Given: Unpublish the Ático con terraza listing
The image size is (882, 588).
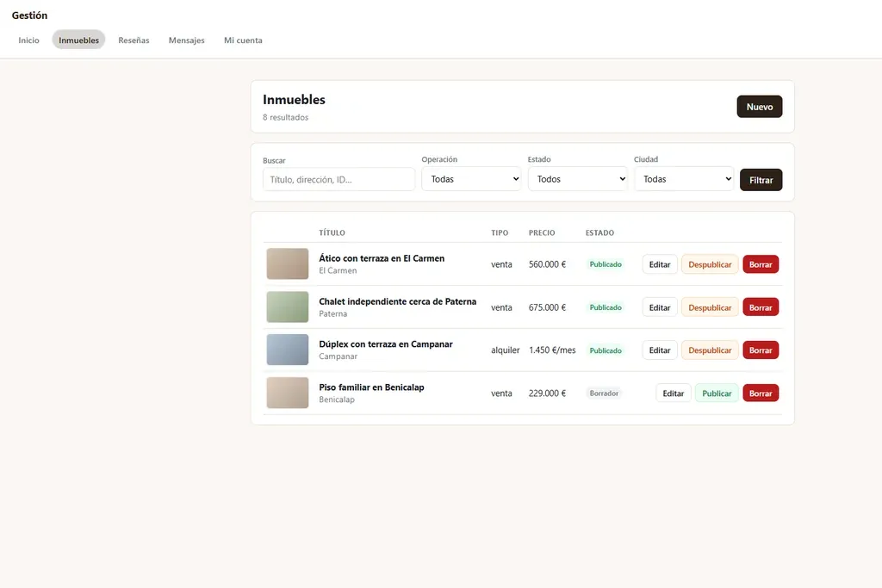Looking at the screenshot, I should coord(710,264).
